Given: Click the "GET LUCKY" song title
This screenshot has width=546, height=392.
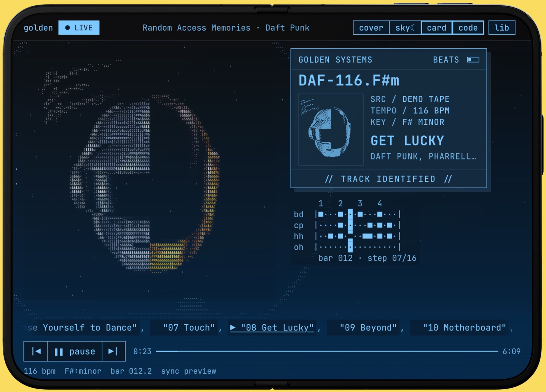Looking at the screenshot, I should click(407, 141).
